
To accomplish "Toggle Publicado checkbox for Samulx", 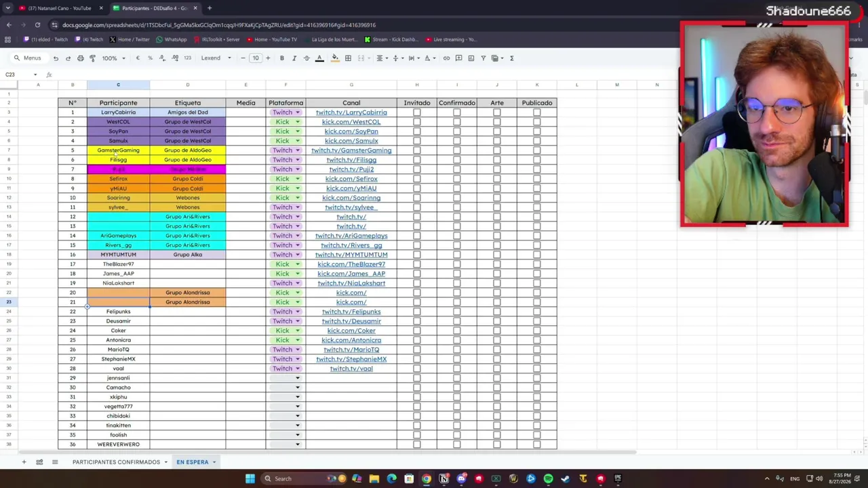I will coord(537,141).
